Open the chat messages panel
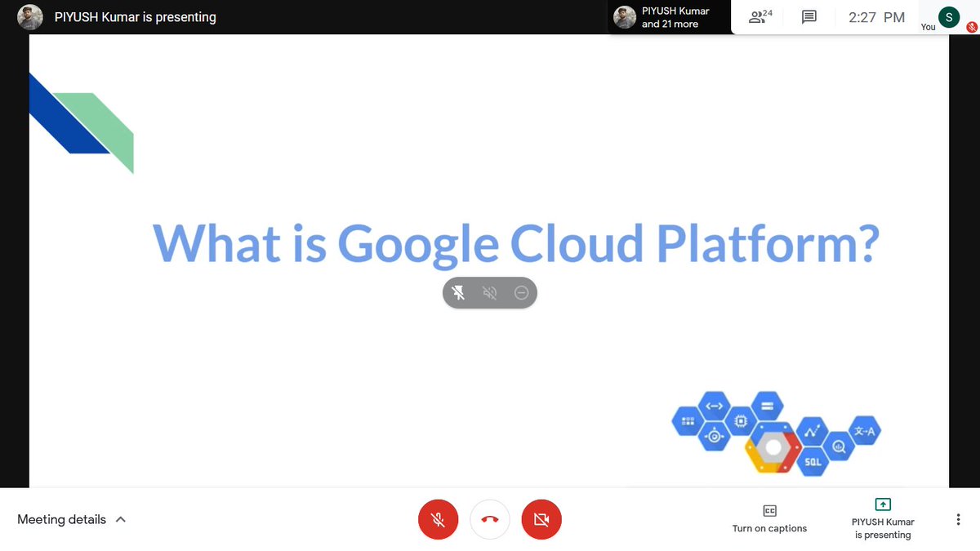Viewport: 980px width, 551px height. tap(808, 17)
